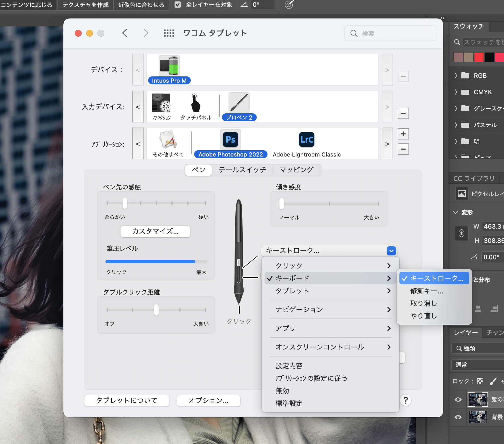Click the pressure-for-size target icon in Photoshop options
This screenshot has width=504, height=444.
click(289, 5)
